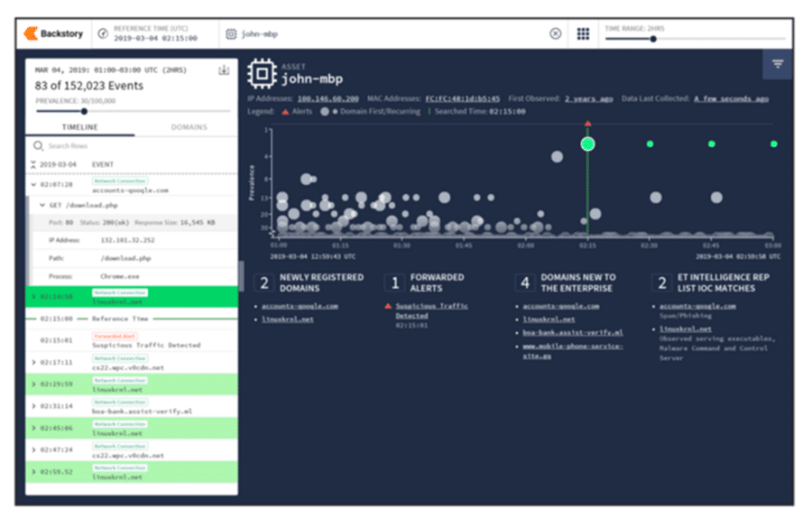This screenshot has width=812, height=528.
Task: Toggle date sort icon next to 2019-03-04
Action: [x=33, y=164]
